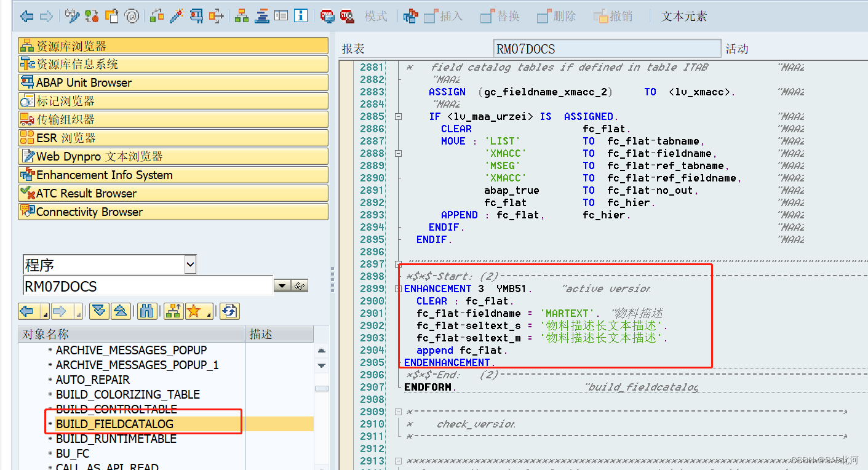
Task: Select BUILD_COLORIZING_TABLE subroutine
Action: 128,394
